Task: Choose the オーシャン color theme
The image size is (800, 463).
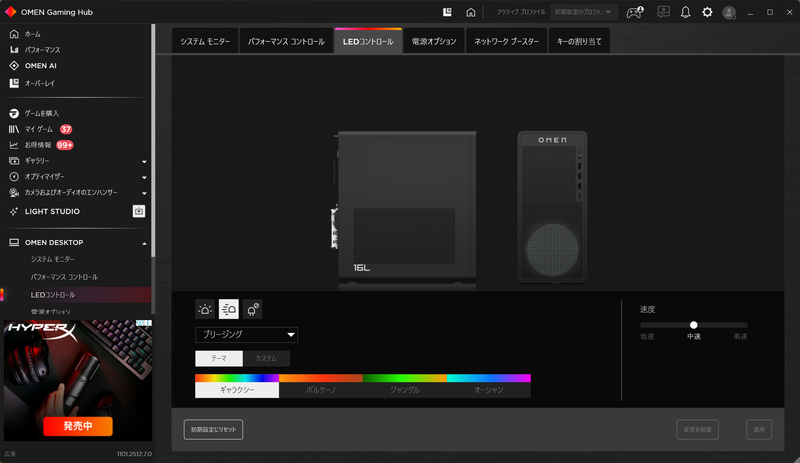Action: (489, 386)
